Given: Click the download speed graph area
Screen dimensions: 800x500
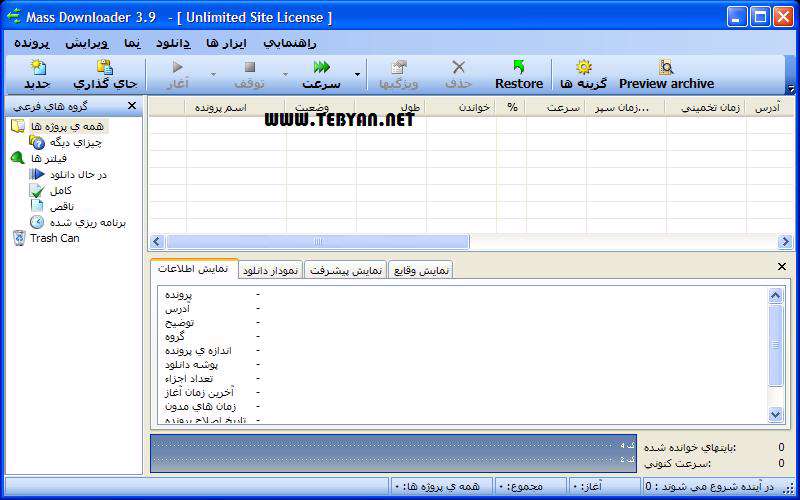Looking at the screenshot, I should pos(393,454).
